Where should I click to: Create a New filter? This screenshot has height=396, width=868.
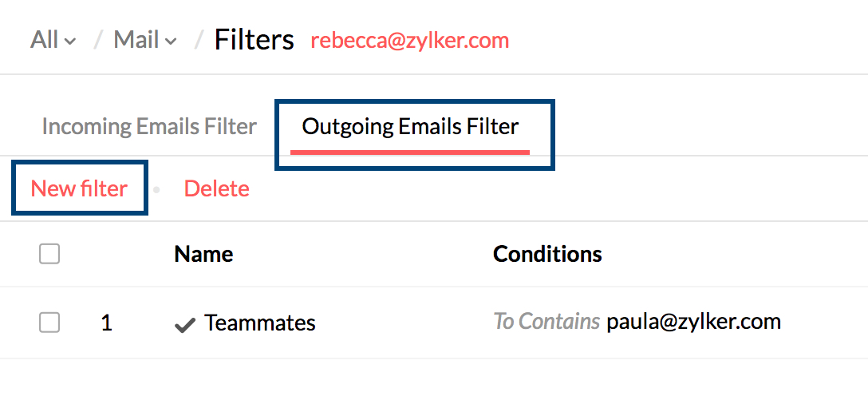(x=79, y=188)
